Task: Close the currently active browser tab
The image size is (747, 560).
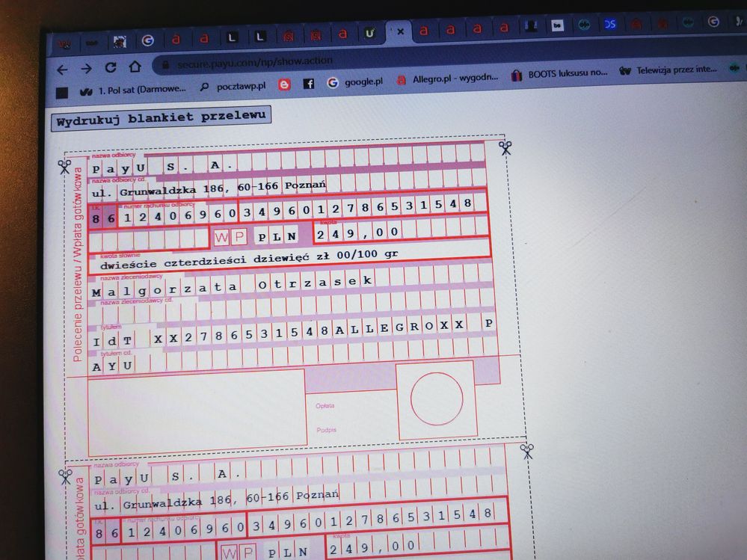Action: pos(399,31)
